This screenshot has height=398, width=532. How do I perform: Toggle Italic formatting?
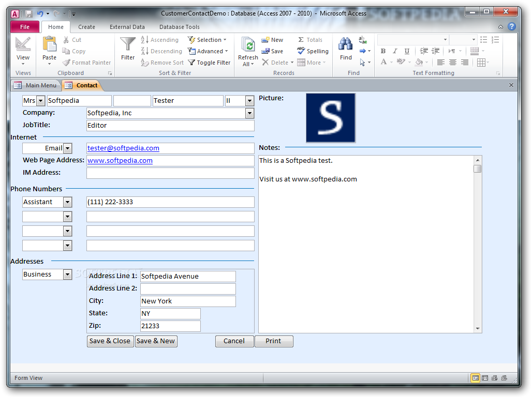(395, 51)
